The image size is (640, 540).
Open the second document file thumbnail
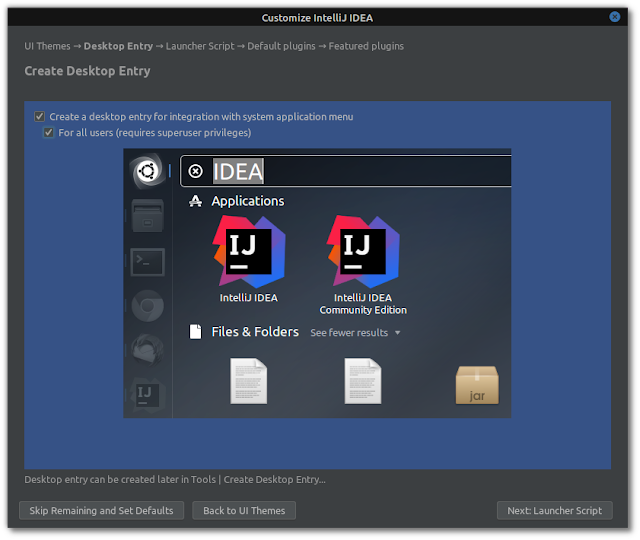click(x=363, y=381)
